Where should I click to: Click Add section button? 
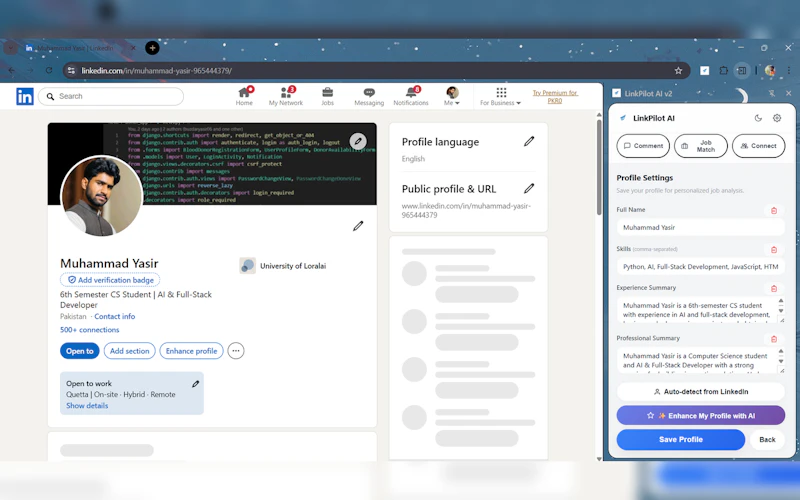pyautogui.click(x=130, y=351)
